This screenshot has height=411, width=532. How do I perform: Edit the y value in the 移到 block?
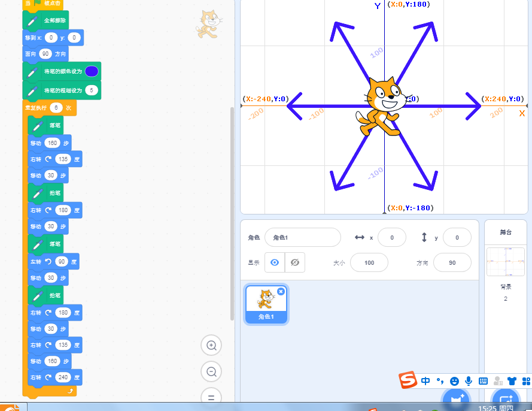74,37
